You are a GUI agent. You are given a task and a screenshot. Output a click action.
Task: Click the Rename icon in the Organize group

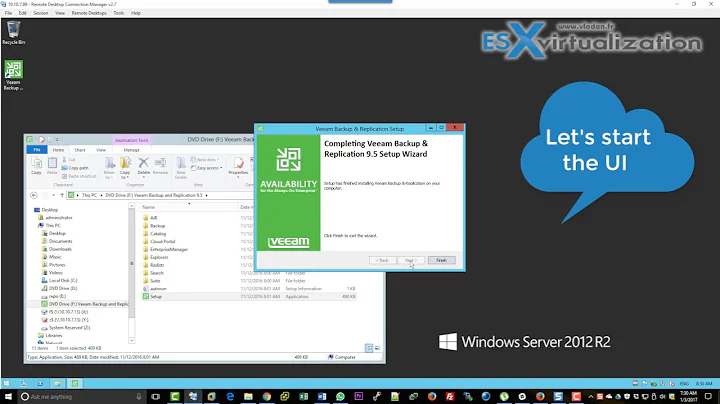160,166
